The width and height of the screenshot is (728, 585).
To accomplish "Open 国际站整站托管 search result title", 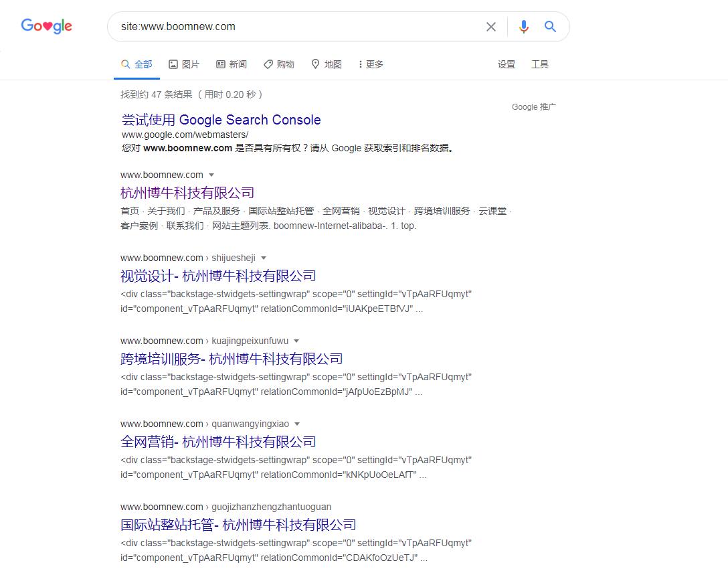I will [x=238, y=525].
